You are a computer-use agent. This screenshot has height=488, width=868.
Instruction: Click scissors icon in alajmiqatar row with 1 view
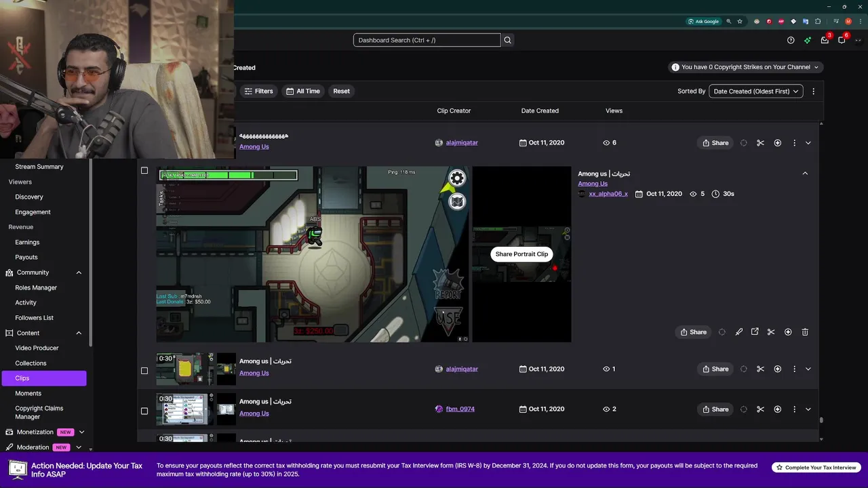point(760,369)
